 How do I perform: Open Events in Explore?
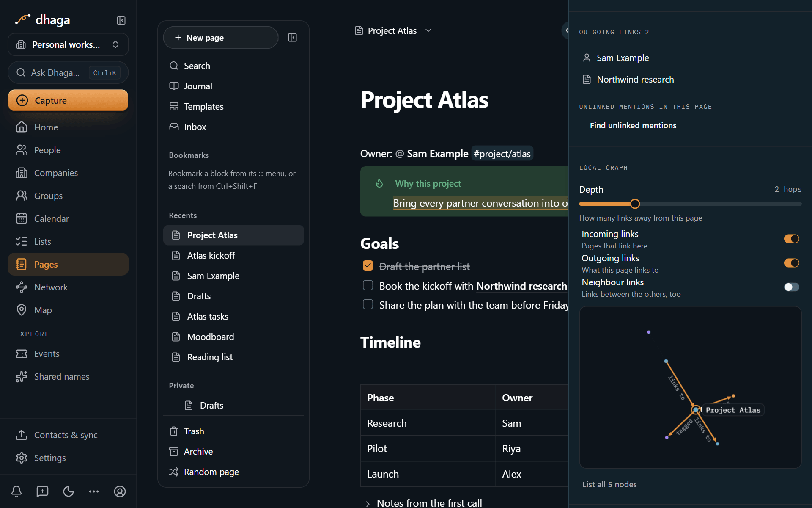pyautogui.click(x=68, y=353)
